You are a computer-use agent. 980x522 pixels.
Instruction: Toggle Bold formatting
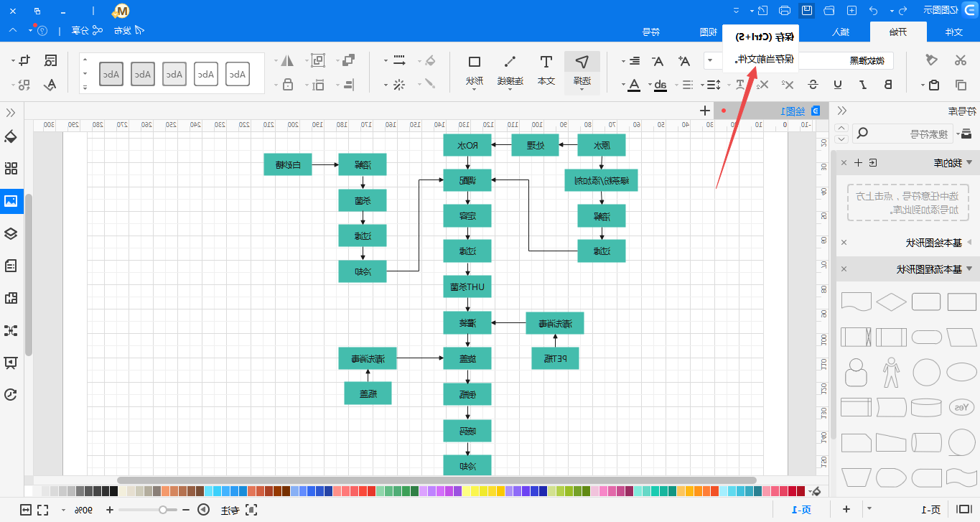(888, 85)
